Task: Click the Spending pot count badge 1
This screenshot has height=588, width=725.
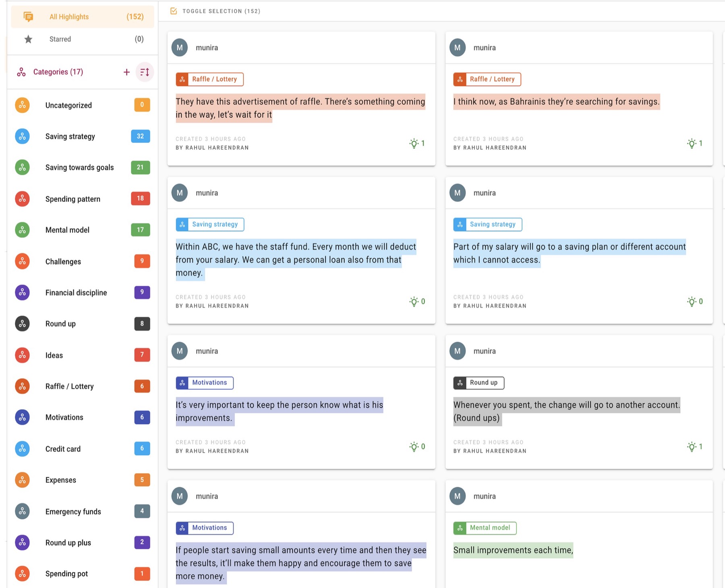Action: [142, 574]
